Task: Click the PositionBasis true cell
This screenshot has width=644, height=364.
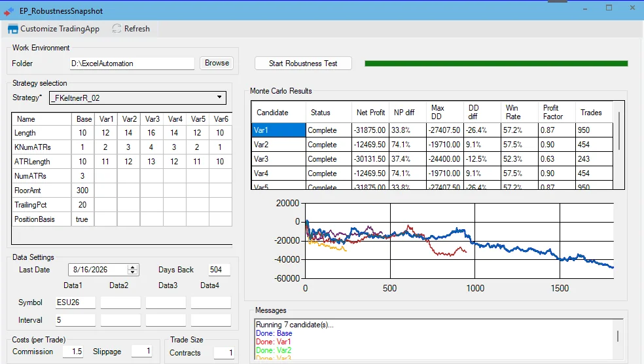Action: (82, 219)
